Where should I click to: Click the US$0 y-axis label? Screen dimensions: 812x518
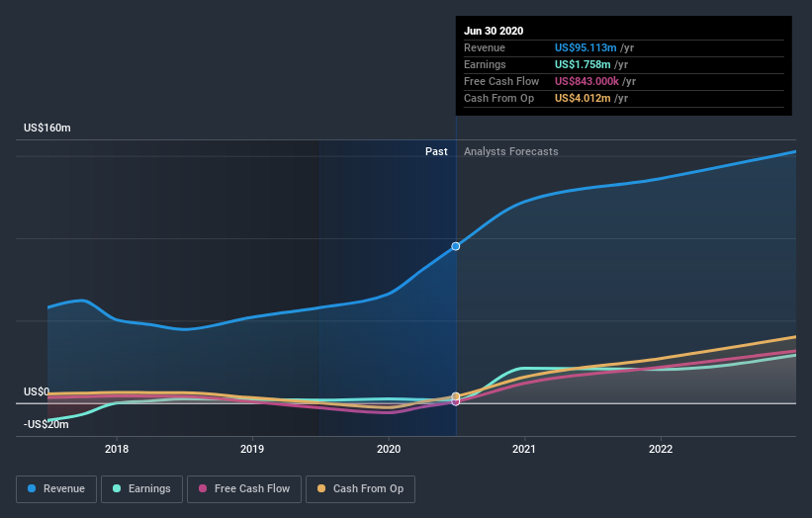pos(37,391)
